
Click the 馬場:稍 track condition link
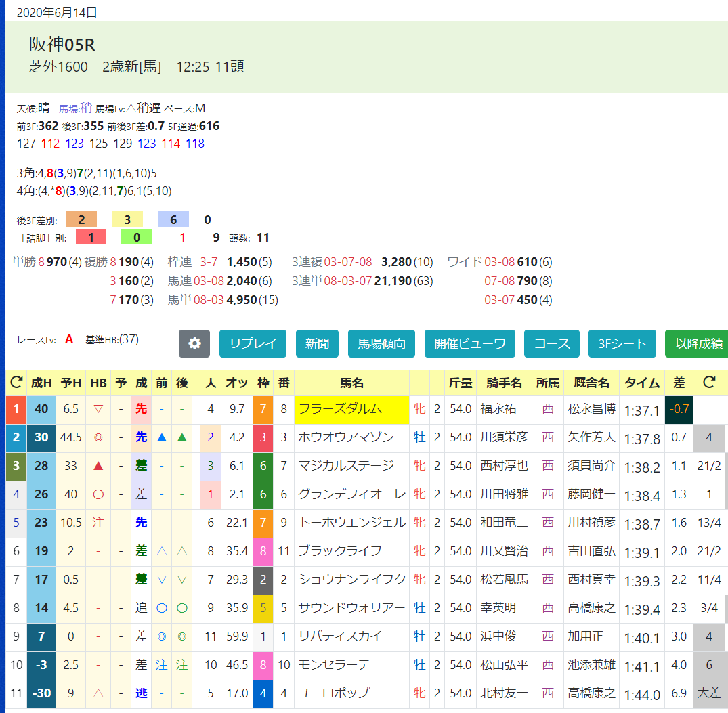75,108
